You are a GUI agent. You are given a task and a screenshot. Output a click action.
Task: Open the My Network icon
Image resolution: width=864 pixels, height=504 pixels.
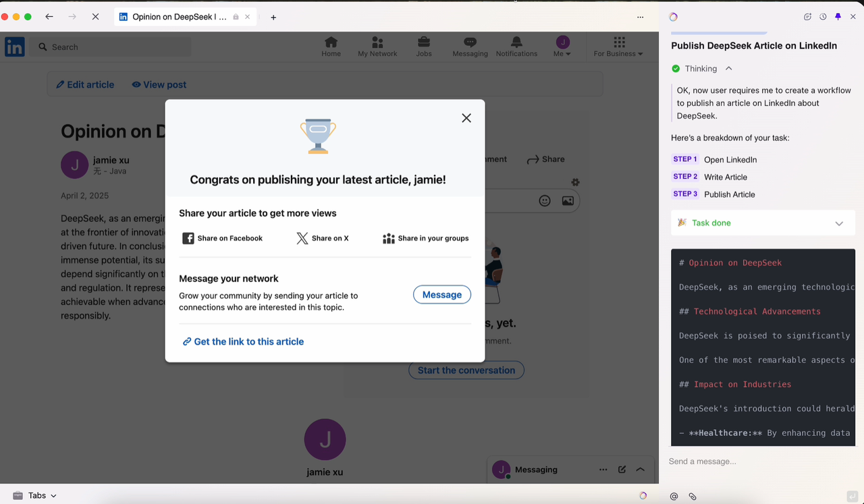click(377, 47)
